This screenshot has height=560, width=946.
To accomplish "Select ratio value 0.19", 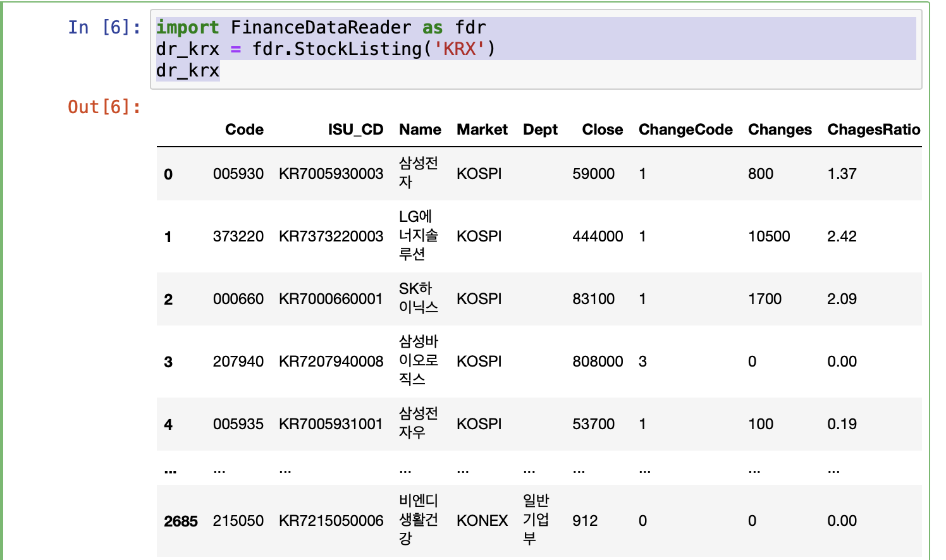I will click(842, 424).
